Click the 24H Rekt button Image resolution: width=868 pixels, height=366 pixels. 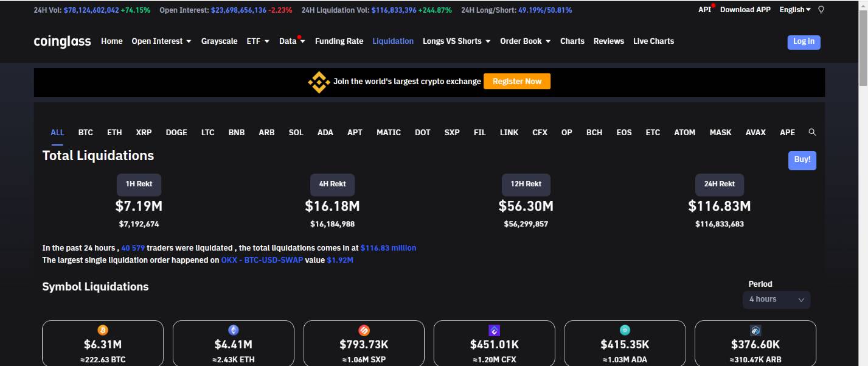720,184
